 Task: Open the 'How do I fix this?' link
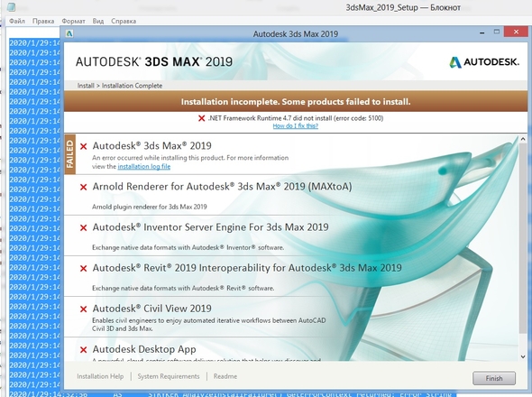296,126
